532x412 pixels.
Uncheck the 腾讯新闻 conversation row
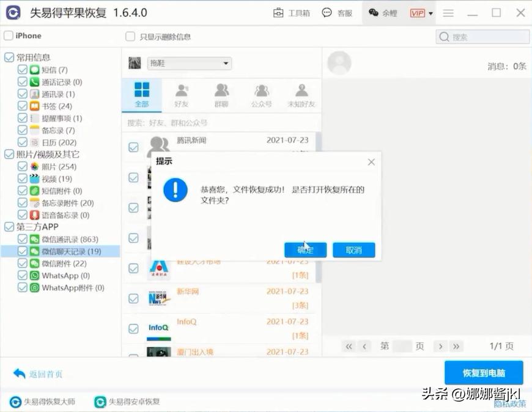[132, 147]
